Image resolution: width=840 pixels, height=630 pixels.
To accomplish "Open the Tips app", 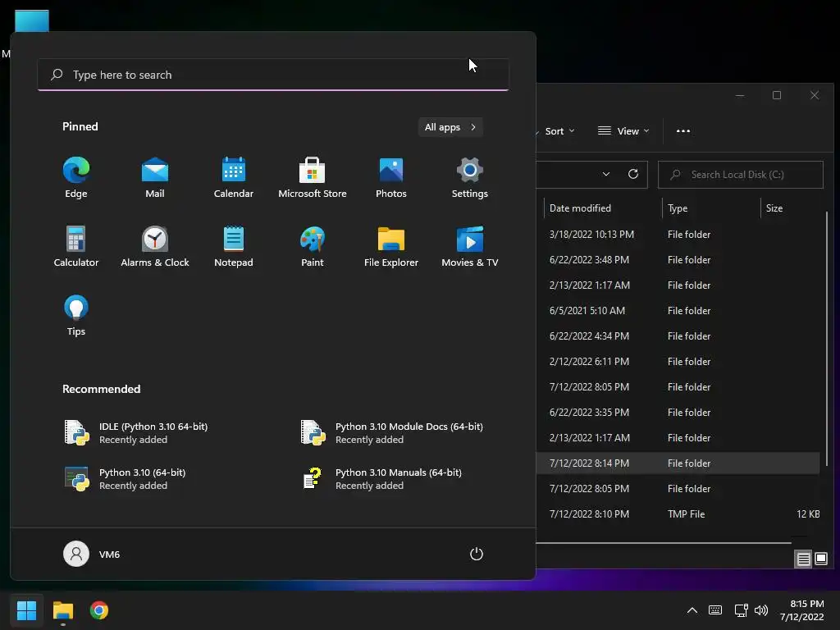I will (76, 316).
